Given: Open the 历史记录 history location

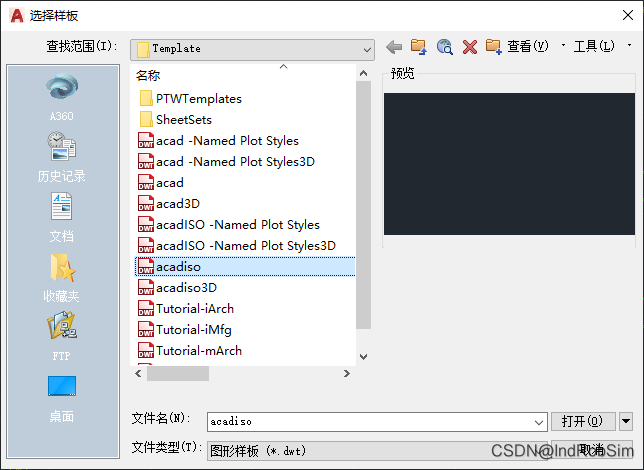Looking at the screenshot, I should click(x=62, y=157).
